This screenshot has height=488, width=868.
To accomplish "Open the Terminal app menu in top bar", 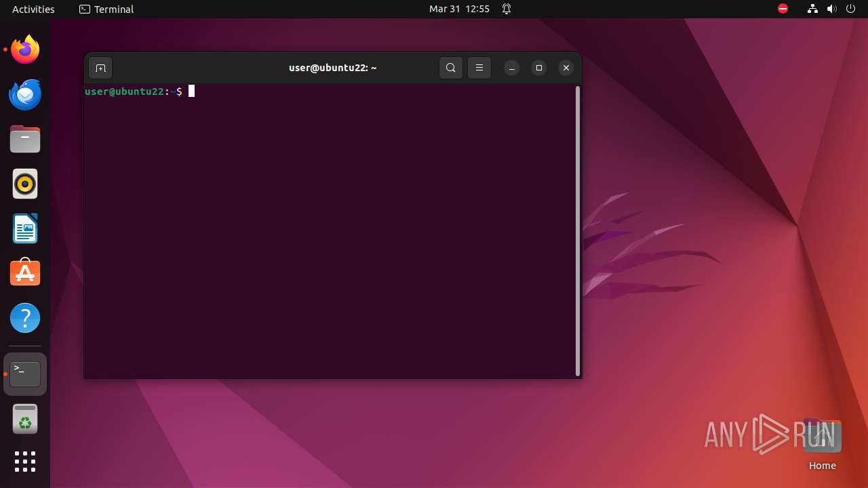I will 106,9.
